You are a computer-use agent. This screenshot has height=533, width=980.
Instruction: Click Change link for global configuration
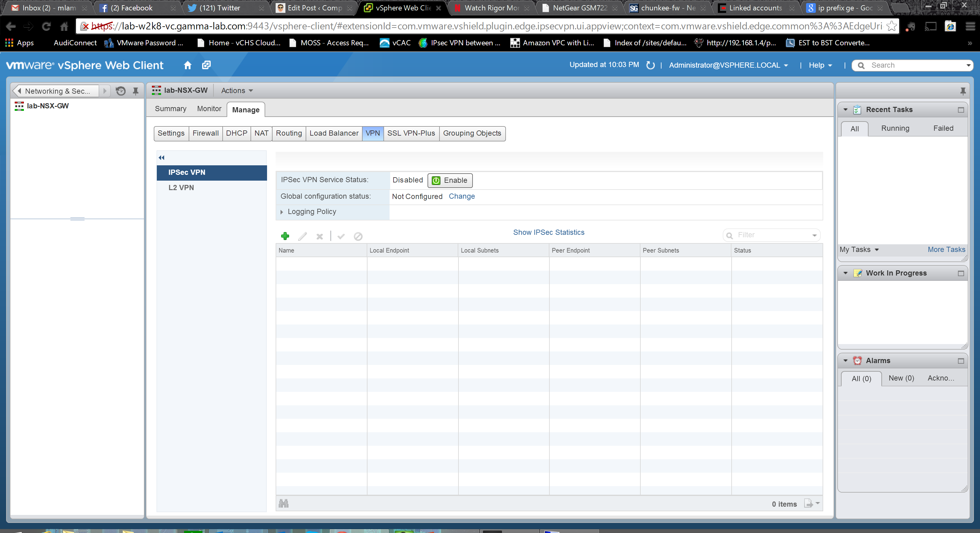[462, 196]
